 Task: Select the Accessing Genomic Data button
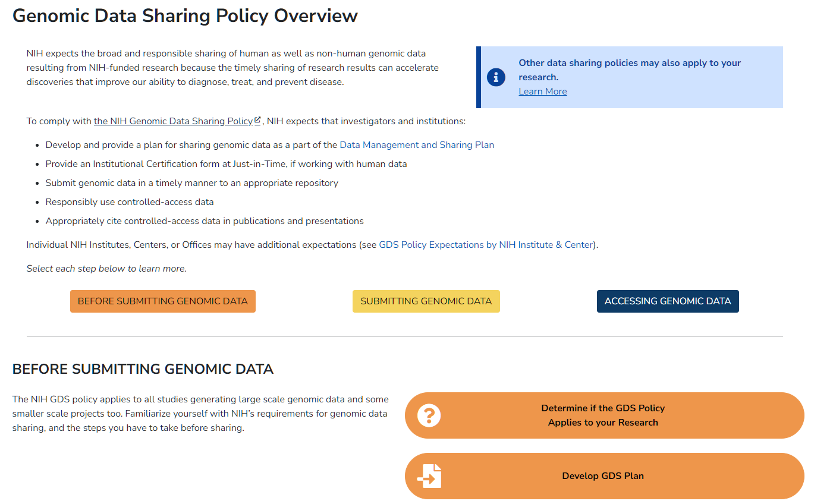pos(668,301)
